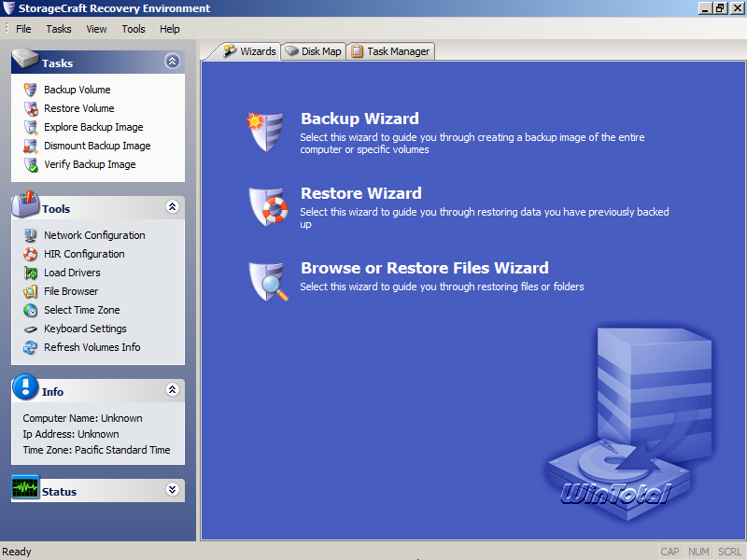Click the Refresh Volumes Info arrows icon
This screenshot has height=560, width=747.
(31, 347)
